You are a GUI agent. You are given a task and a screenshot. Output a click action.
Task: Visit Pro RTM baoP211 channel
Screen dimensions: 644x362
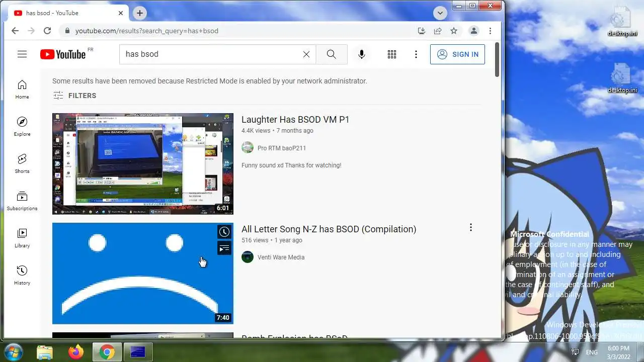click(282, 148)
